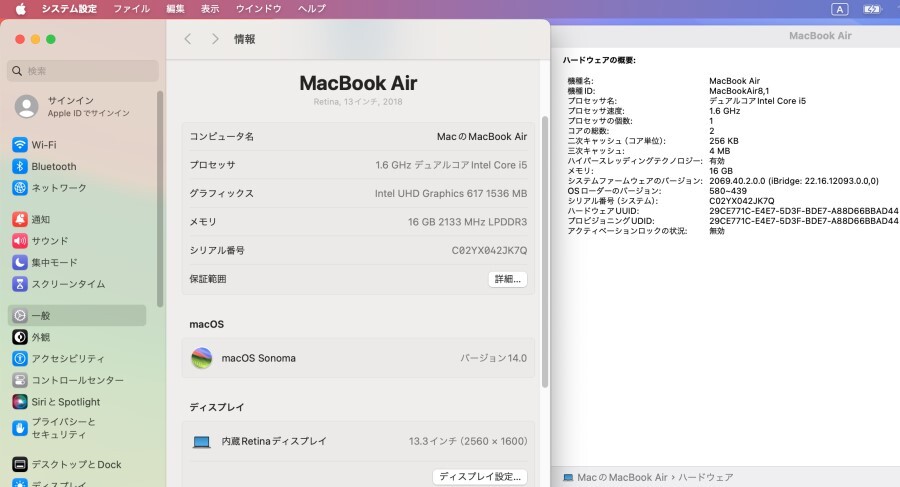Select アクセシビリティ icon in sidebar

pyautogui.click(x=20, y=358)
